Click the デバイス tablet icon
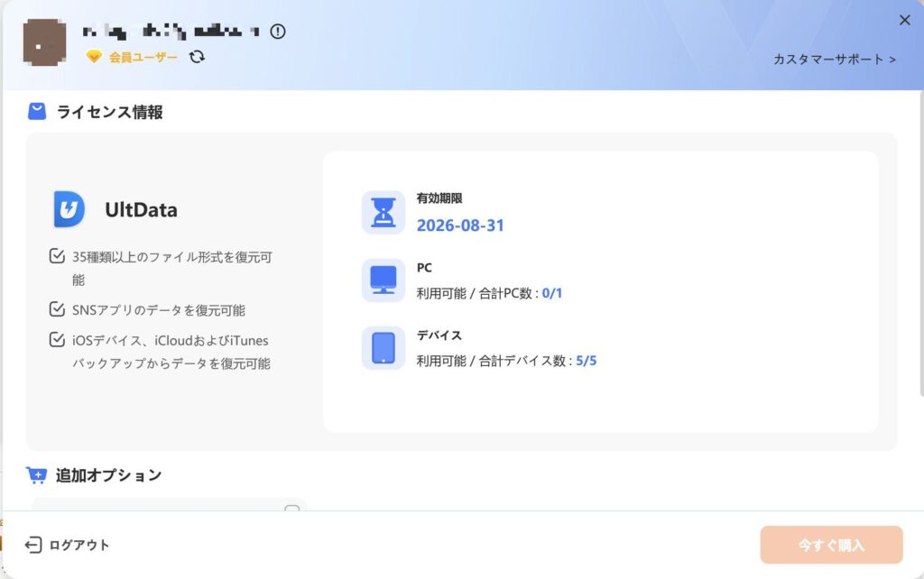This screenshot has height=579, width=924. pos(383,348)
